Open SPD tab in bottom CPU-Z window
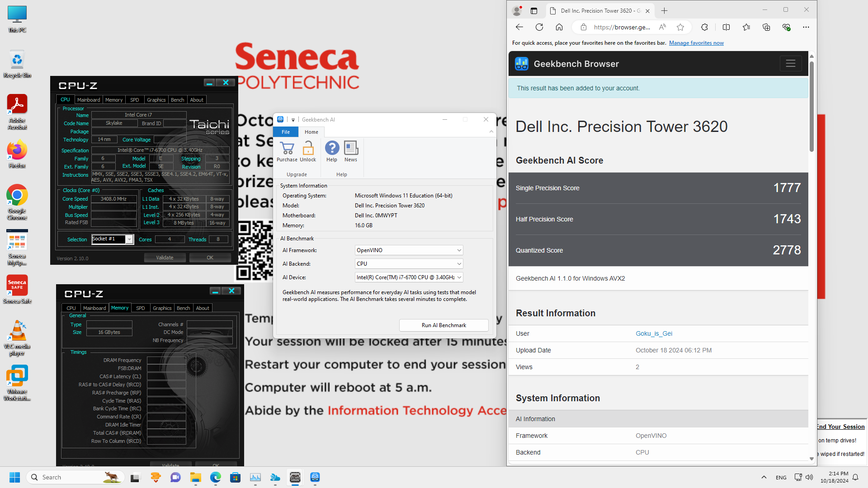The width and height of the screenshot is (868, 488). pos(140,308)
